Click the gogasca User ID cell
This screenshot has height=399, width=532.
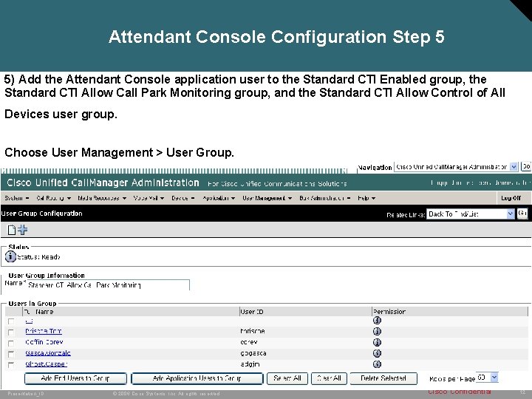click(x=253, y=353)
